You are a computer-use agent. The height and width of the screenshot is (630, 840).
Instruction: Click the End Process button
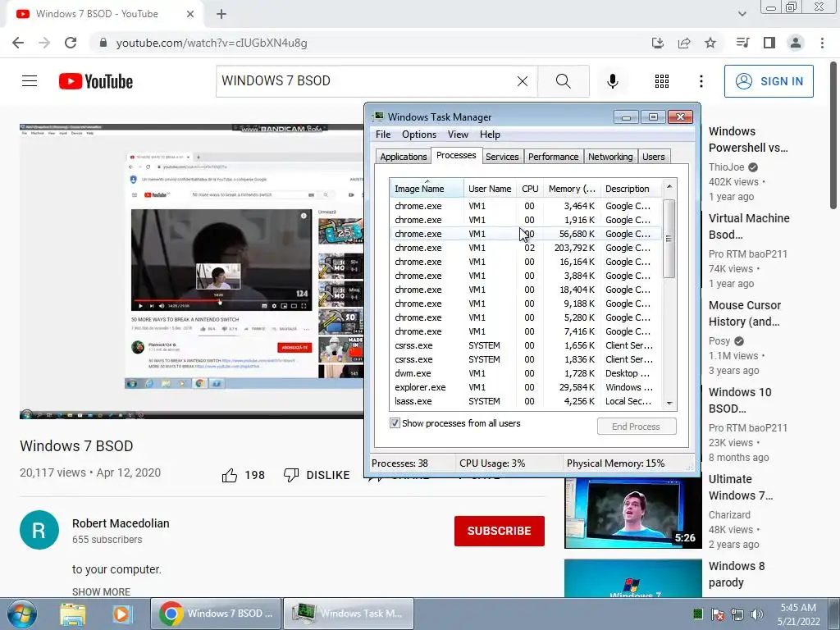click(x=637, y=427)
